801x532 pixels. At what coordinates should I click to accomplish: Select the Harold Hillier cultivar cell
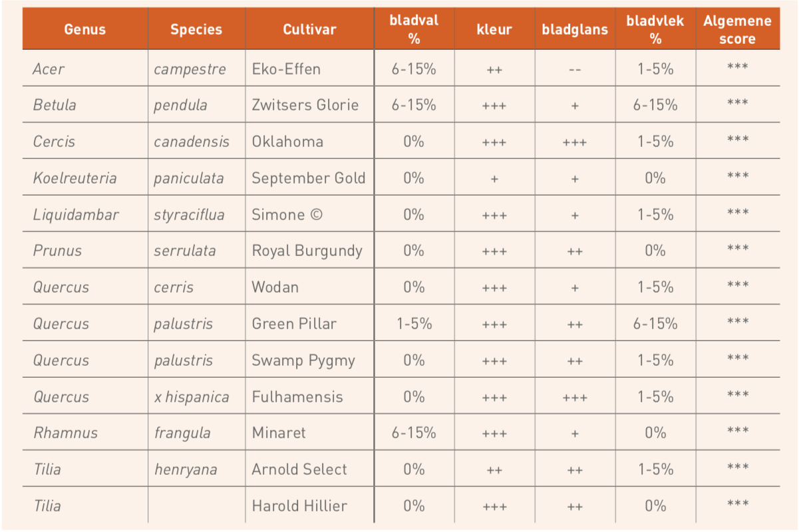(309, 506)
